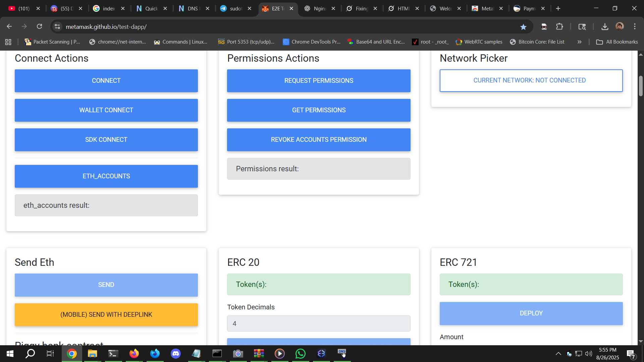
Task: Open a new browser tab
Action: click(x=558, y=8)
